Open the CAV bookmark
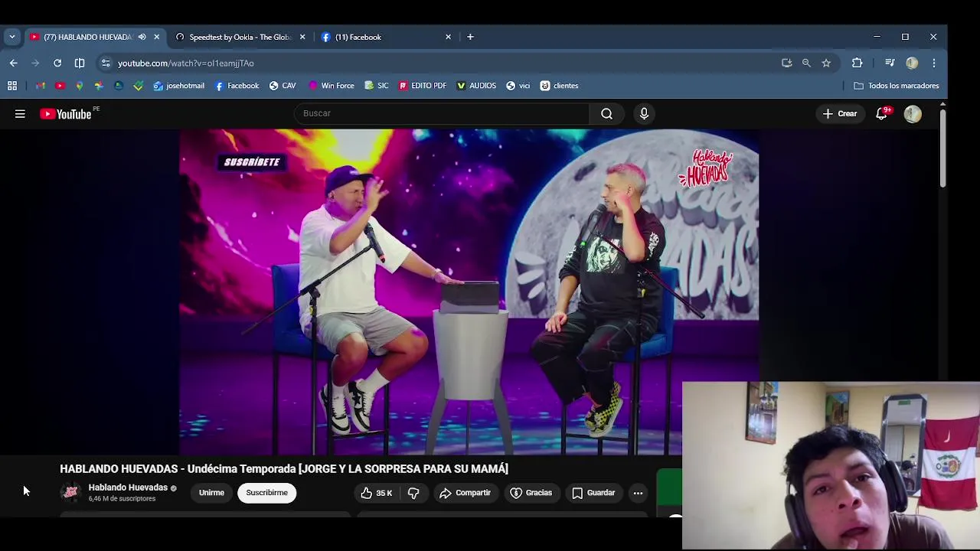The width and height of the screenshot is (980, 551). pyautogui.click(x=283, y=86)
